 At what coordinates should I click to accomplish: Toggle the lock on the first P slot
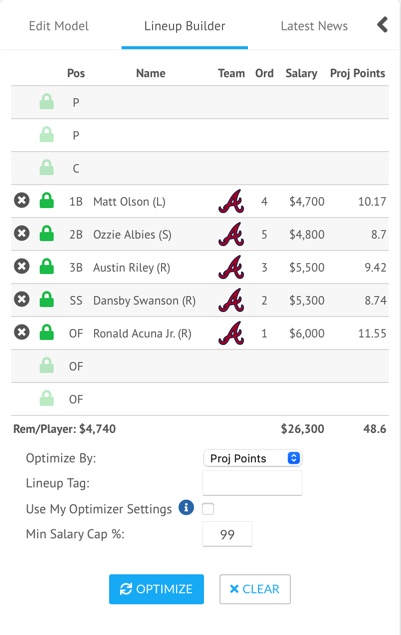click(x=47, y=102)
